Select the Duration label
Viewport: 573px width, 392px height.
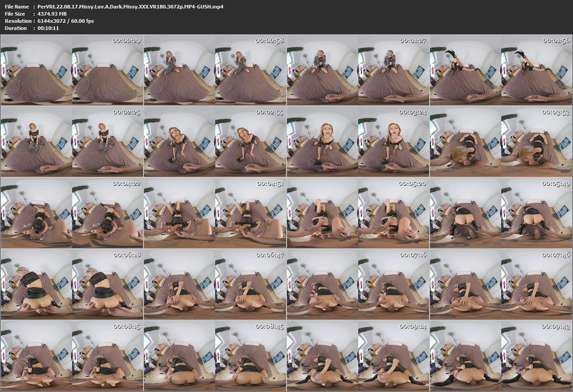(x=16, y=28)
